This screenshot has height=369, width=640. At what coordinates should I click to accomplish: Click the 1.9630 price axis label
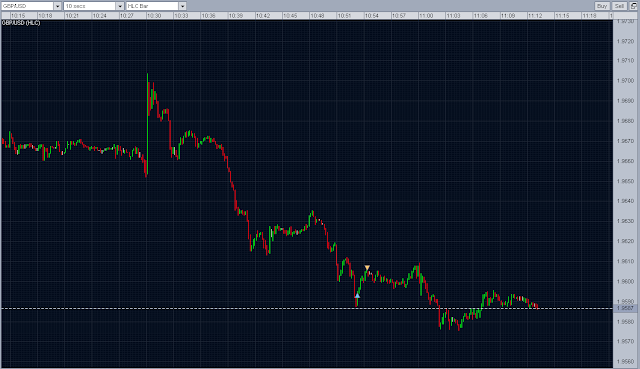tap(626, 221)
